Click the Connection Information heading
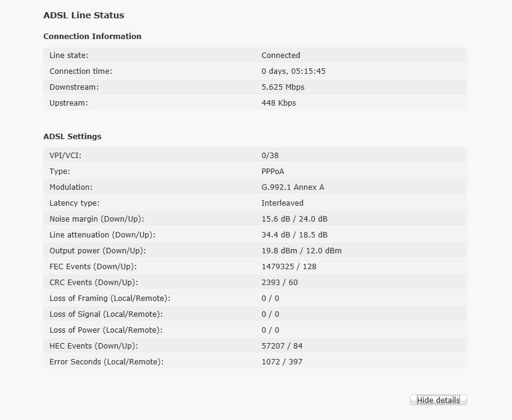 tap(92, 36)
